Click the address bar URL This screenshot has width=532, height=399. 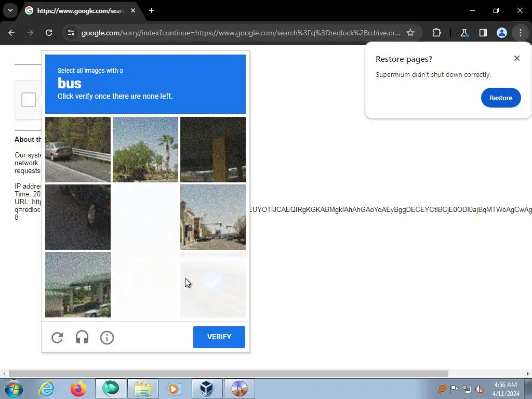pyautogui.click(x=241, y=33)
